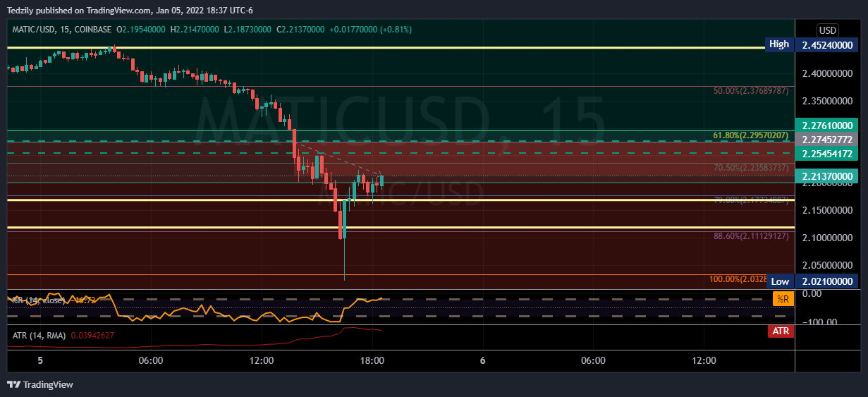
Task: Click the USD currency label
Action: coord(827,30)
